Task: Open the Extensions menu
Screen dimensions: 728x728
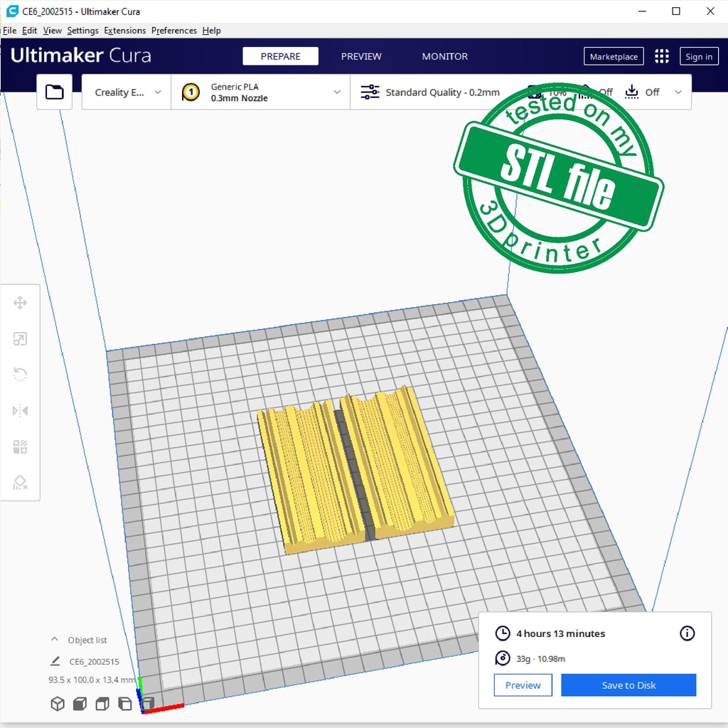Action: point(124,31)
